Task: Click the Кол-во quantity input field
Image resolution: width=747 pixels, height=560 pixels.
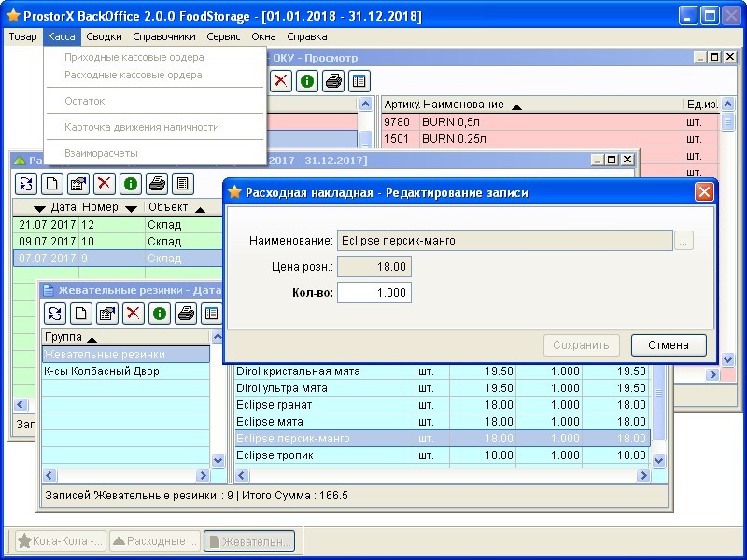Action: 373,293
